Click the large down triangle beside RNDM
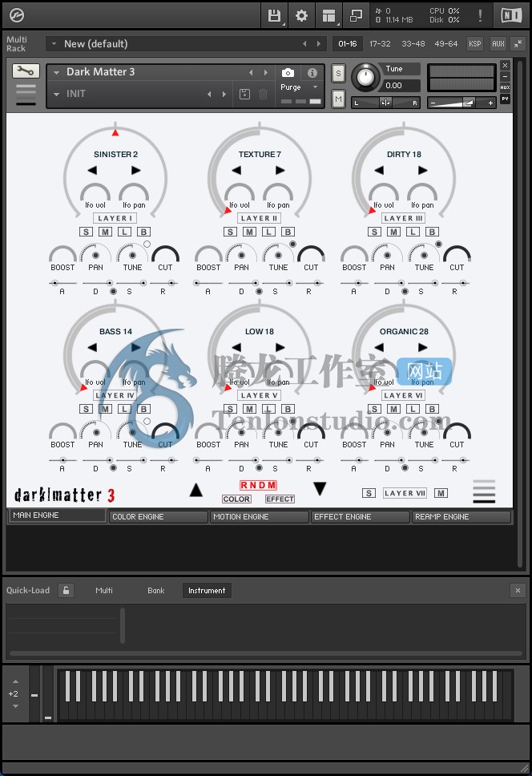The width and height of the screenshot is (532, 776). point(320,488)
